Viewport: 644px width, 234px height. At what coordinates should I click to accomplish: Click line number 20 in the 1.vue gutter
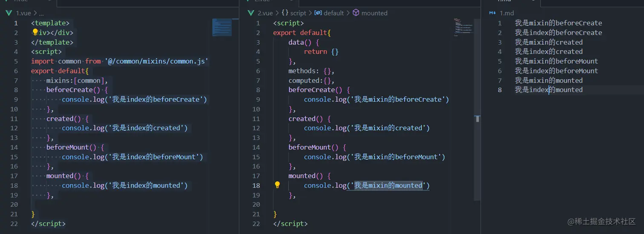point(14,205)
